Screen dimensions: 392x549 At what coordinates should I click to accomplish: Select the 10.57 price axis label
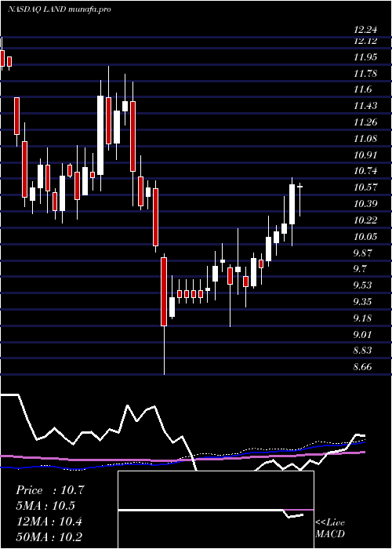[x=365, y=187]
